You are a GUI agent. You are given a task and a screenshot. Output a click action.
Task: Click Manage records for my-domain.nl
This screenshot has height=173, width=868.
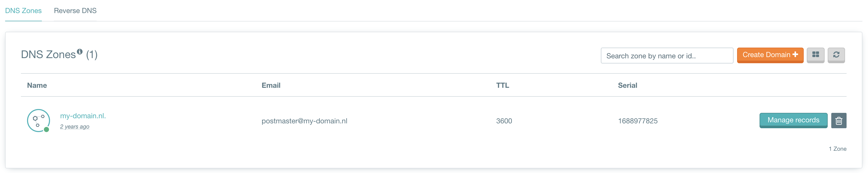793,120
